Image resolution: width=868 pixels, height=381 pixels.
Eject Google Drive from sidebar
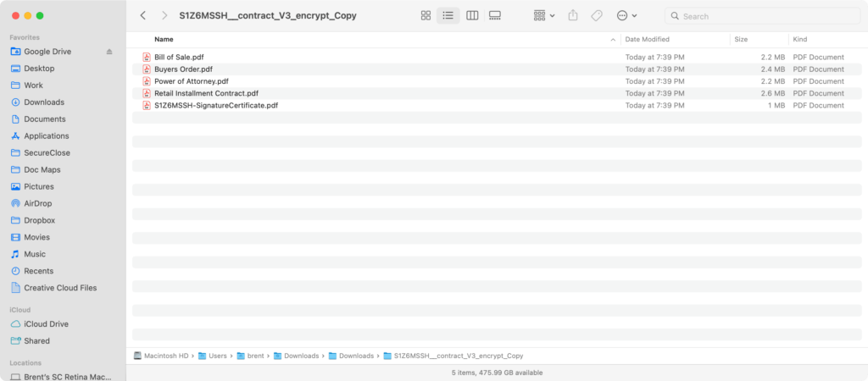[x=108, y=52]
